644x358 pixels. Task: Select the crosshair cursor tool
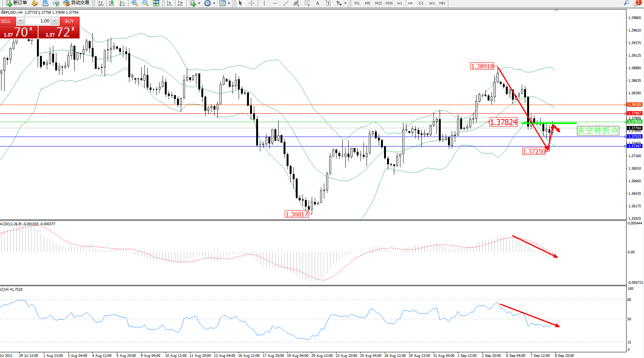[x=251, y=3]
